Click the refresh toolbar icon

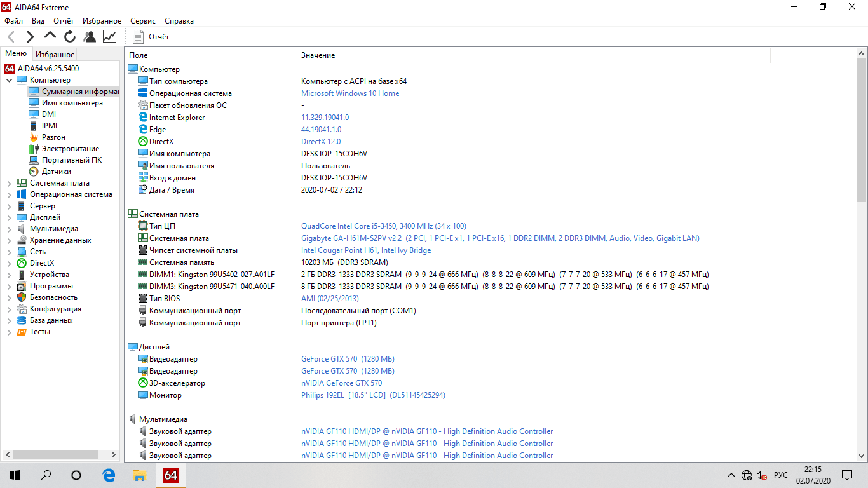[70, 37]
